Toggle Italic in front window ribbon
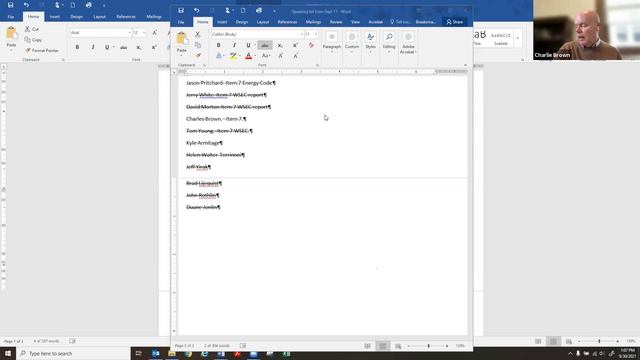Screen dimensions: 640x360 click(x=234, y=45)
